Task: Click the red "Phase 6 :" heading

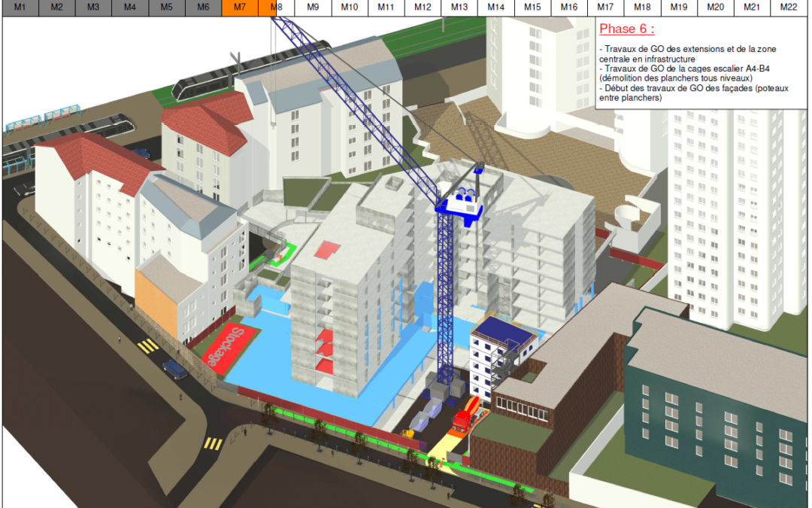Action: coord(626,29)
